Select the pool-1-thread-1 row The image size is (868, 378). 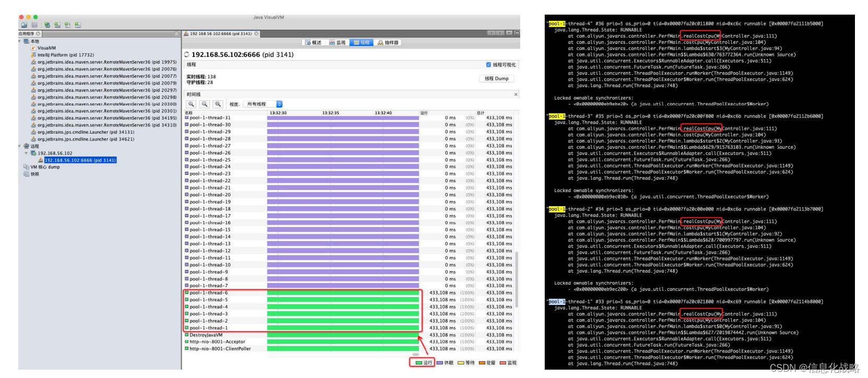click(349, 328)
